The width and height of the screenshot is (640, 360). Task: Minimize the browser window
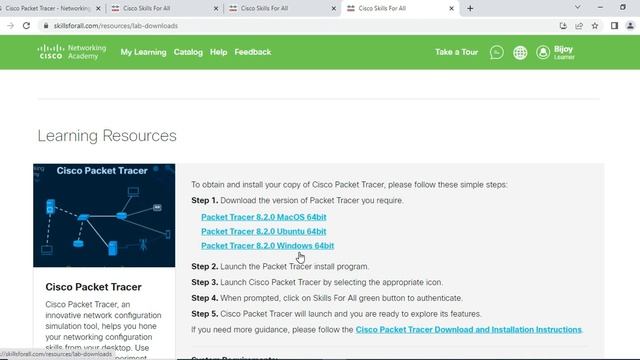[600, 7]
